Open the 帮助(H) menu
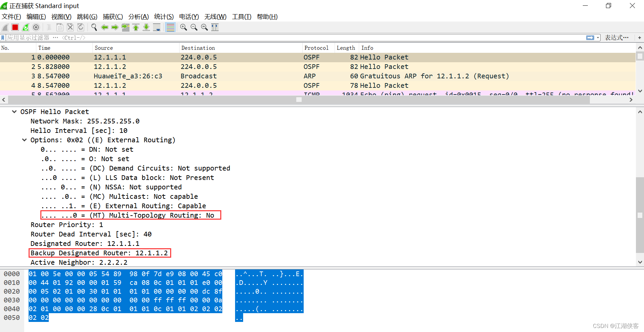The width and height of the screenshot is (644, 332). 267,16
